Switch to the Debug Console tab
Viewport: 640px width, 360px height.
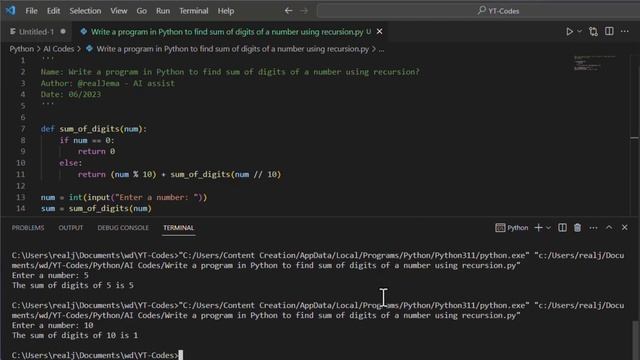[x=123, y=228]
